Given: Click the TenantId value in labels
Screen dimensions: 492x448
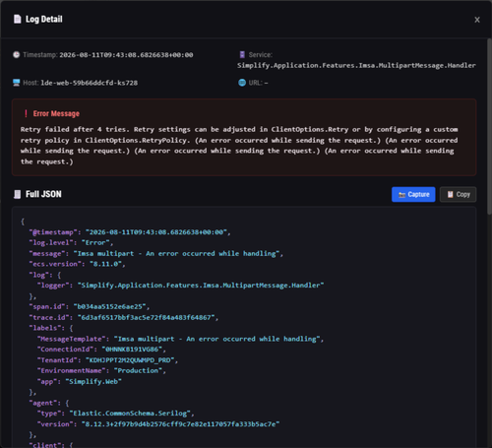Looking at the screenshot, I should (130, 360).
